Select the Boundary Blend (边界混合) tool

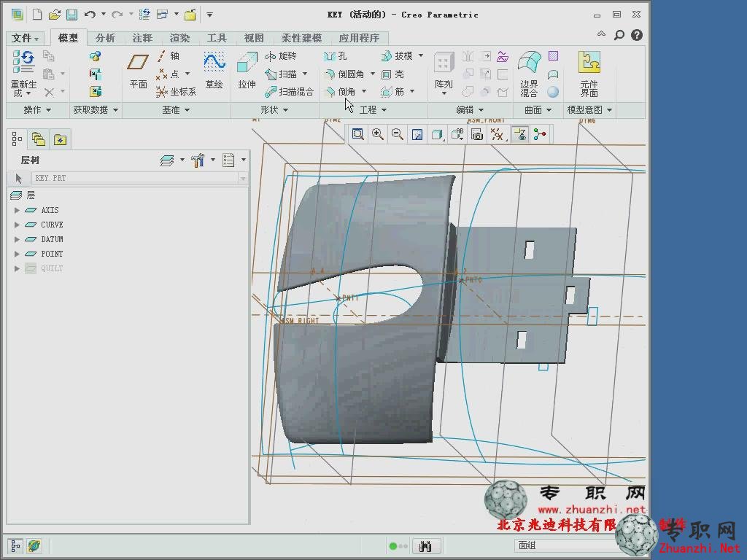point(530,74)
